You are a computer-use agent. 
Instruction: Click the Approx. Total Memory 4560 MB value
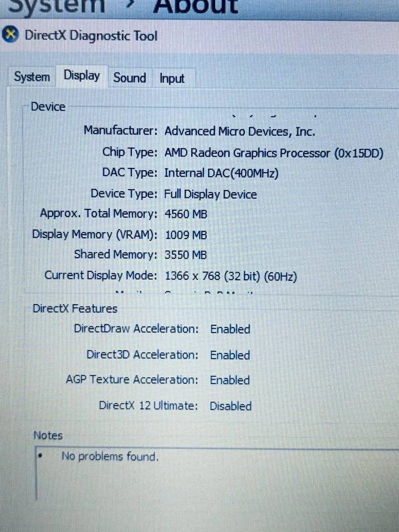186,214
